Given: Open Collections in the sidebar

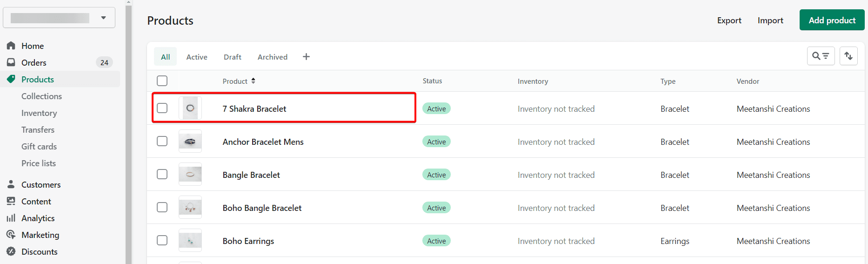Looking at the screenshot, I should (41, 96).
